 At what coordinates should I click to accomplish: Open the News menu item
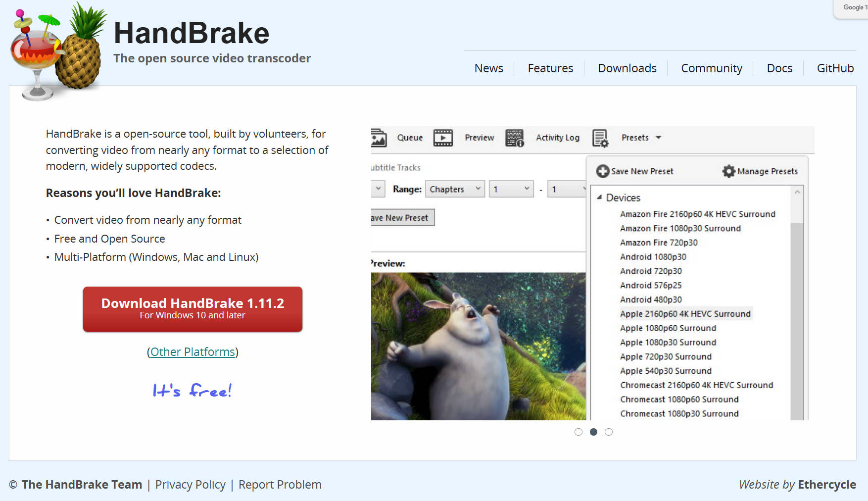(x=489, y=68)
